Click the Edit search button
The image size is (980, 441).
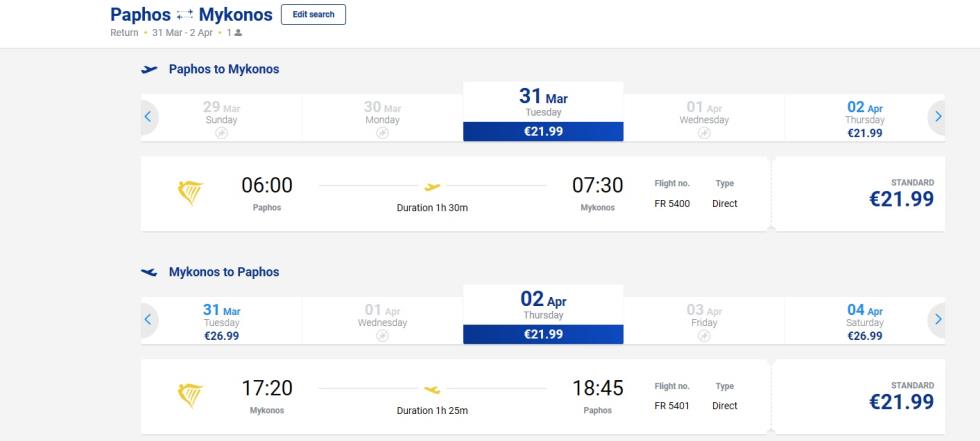313,14
